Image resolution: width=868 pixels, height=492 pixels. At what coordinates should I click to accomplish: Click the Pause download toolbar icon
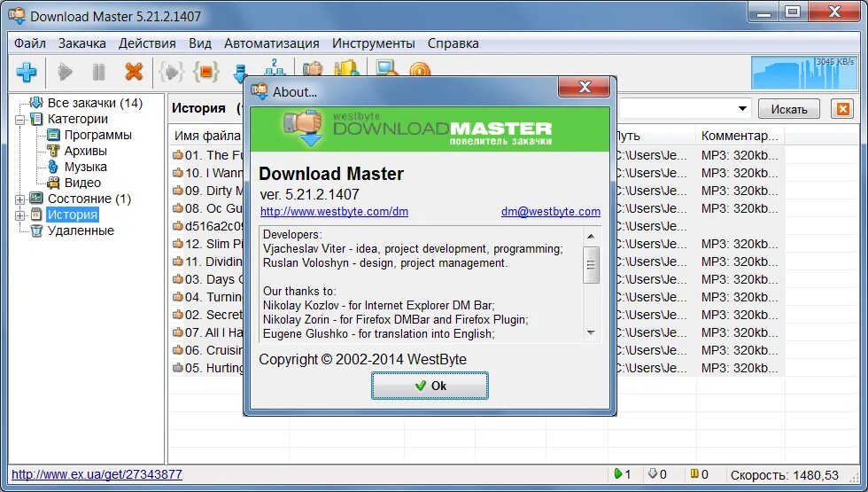pyautogui.click(x=99, y=72)
